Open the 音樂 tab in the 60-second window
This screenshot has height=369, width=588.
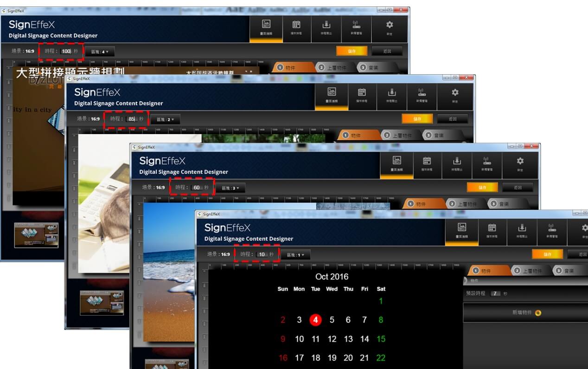pyautogui.click(x=504, y=204)
